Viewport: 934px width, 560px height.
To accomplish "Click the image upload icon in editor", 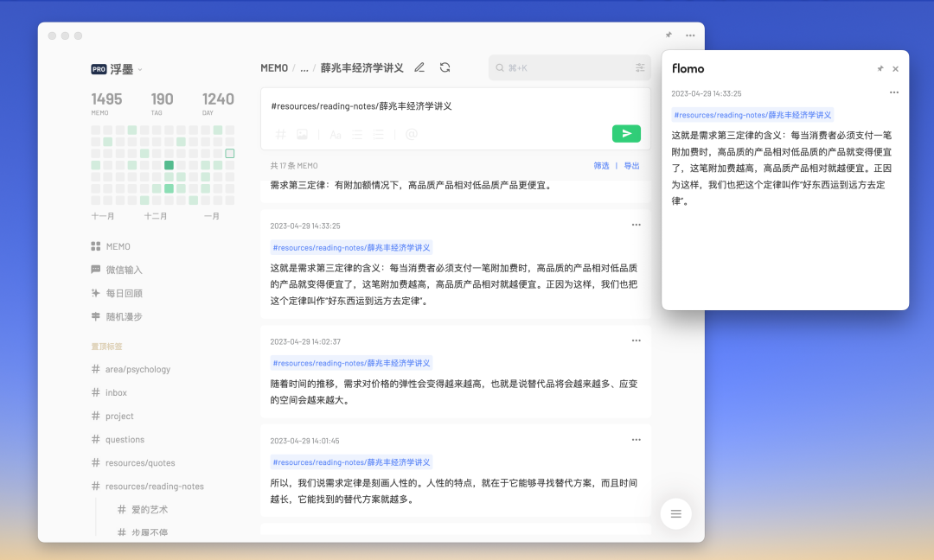I will click(302, 135).
